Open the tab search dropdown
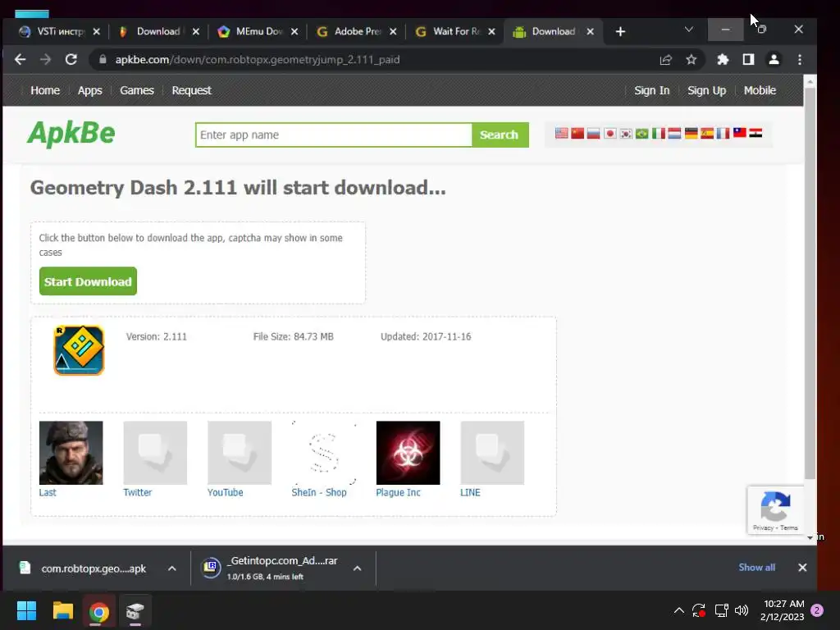The height and width of the screenshot is (630, 840). point(689,30)
